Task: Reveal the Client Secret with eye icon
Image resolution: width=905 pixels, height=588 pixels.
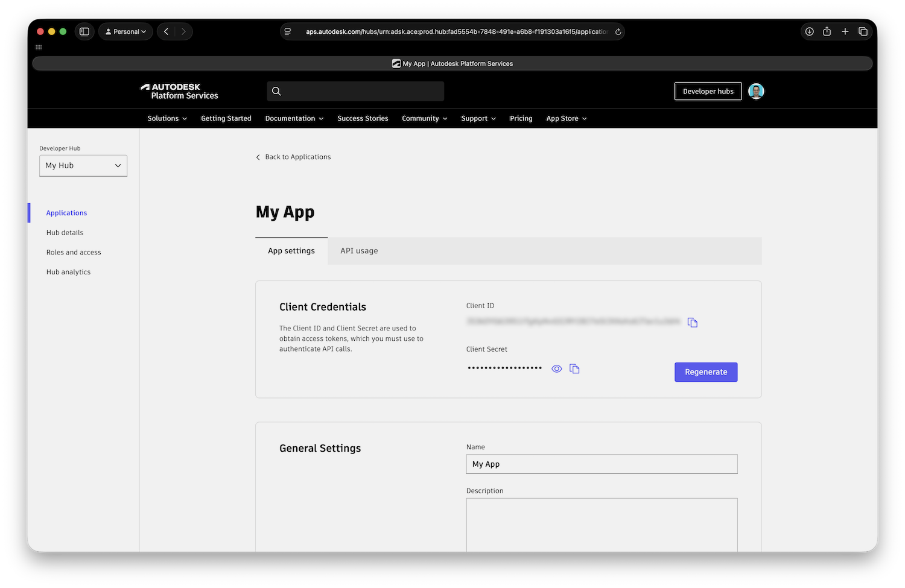Action: pyautogui.click(x=556, y=368)
